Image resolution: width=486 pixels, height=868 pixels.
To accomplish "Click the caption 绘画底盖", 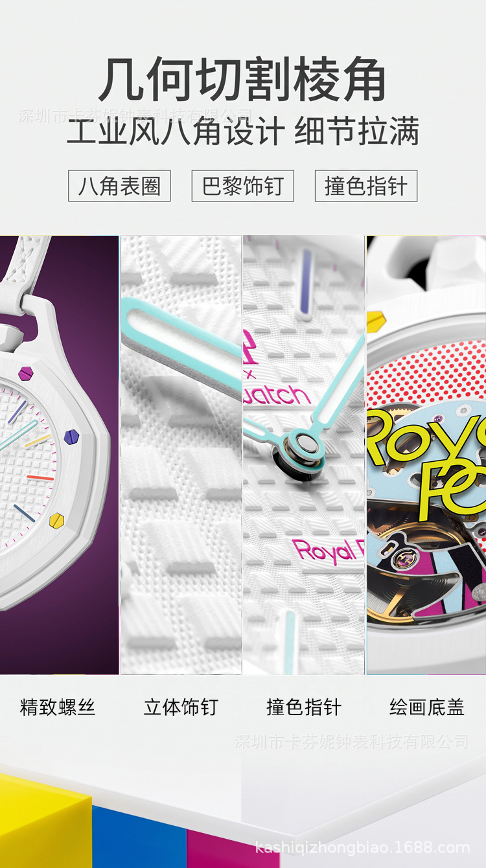I will point(427,707).
